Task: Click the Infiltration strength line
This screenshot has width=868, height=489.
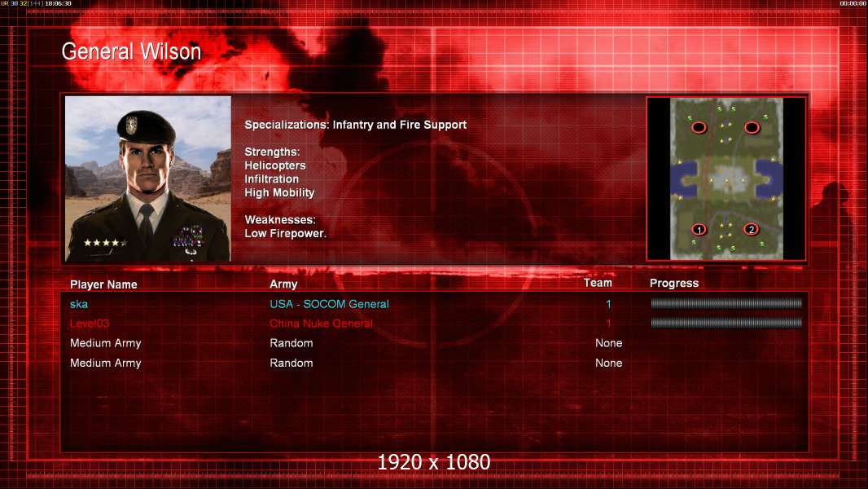Action: coord(272,178)
